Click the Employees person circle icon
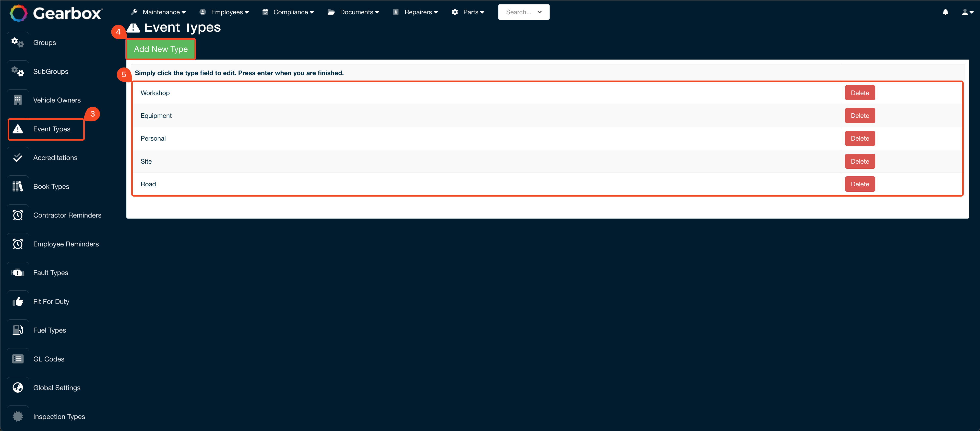The image size is (980, 431). tap(202, 12)
